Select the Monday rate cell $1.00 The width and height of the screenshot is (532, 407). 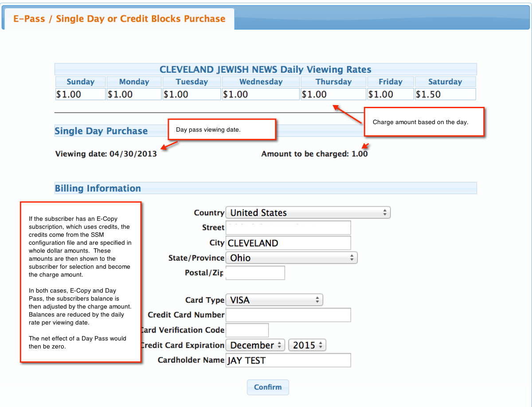click(x=134, y=94)
